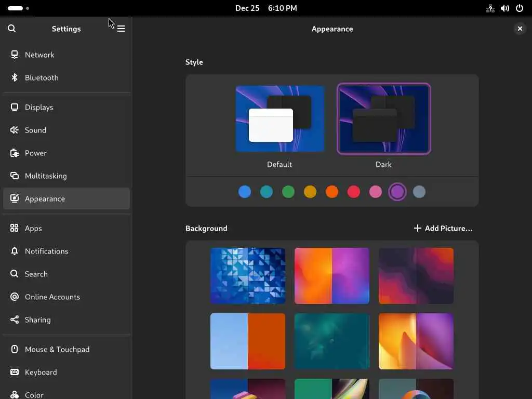Open Online Accounts panel

point(66,297)
